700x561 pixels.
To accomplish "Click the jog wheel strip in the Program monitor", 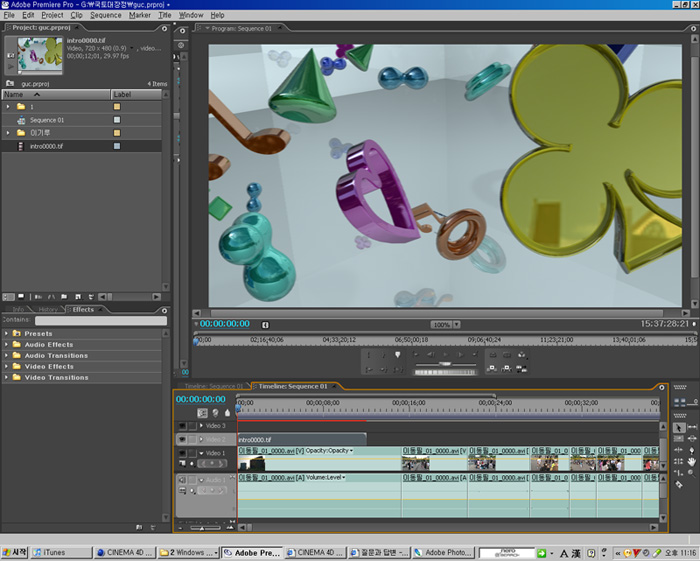I will pos(444,372).
